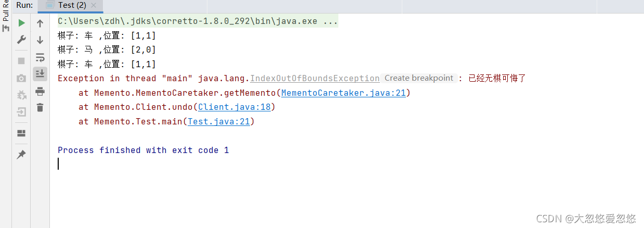
Task: Clear console with trash can icon
Action: (x=40, y=108)
